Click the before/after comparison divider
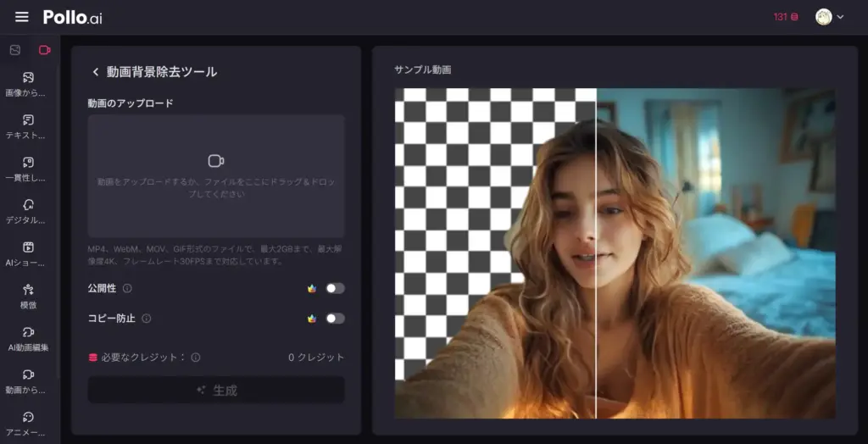Screen dimensions: 868x444 [596, 253]
